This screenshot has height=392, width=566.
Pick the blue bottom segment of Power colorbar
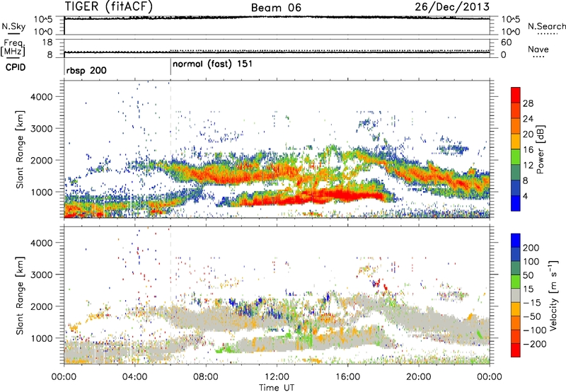[x=516, y=203]
